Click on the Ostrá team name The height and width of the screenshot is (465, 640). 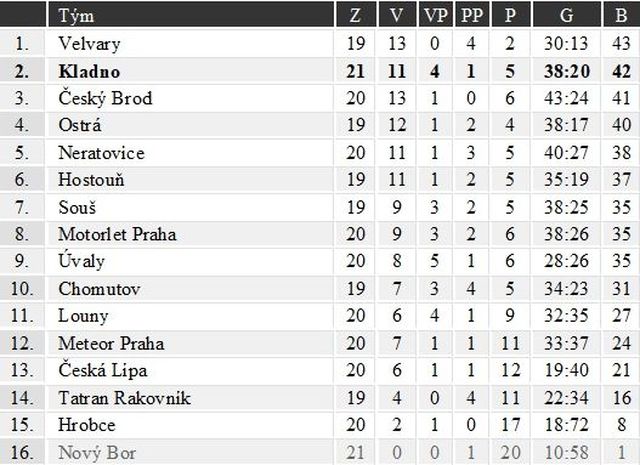click(x=80, y=125)
